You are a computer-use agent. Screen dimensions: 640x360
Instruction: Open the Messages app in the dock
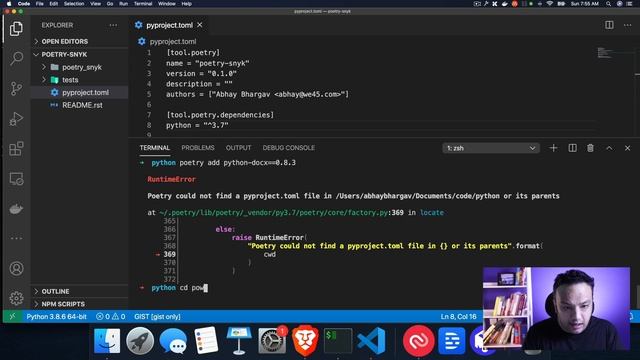(173, 340)
